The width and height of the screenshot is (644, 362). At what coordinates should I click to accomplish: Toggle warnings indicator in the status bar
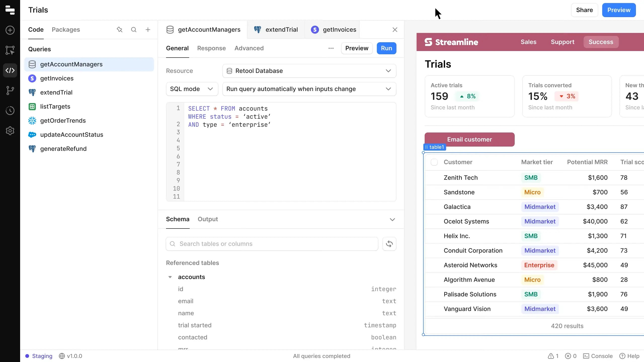(552, 356)
